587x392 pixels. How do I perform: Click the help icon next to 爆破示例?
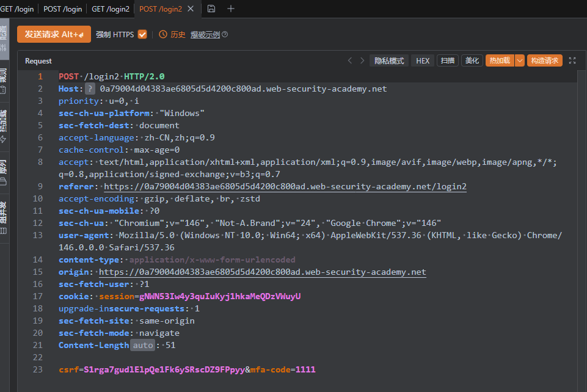(x=225, y=35)
